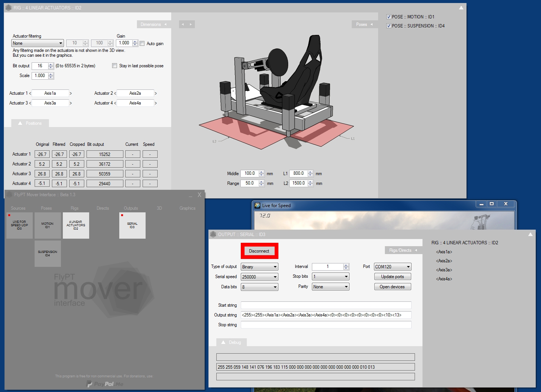Open the 3D tab in Mover
This screenshot has height=392, width=541.
click(159, 208)
